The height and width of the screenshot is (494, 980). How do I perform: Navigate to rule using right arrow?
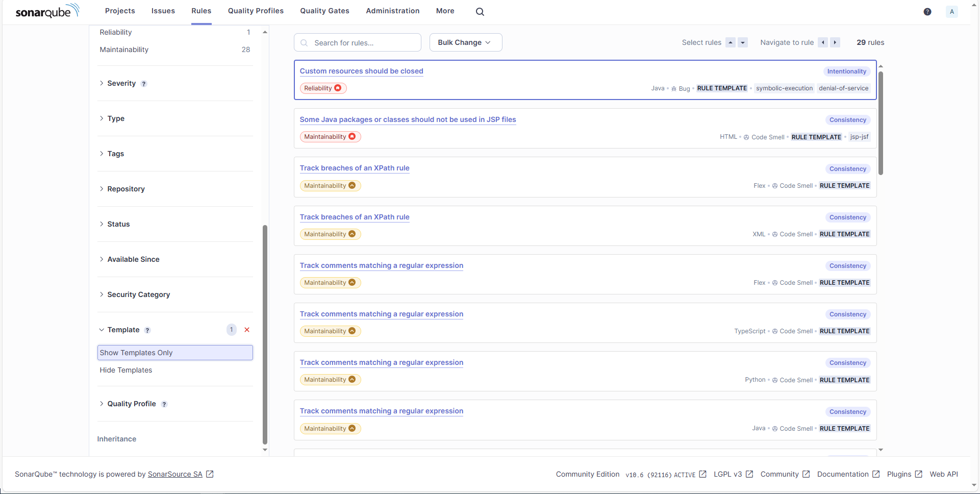click(835, 42)
